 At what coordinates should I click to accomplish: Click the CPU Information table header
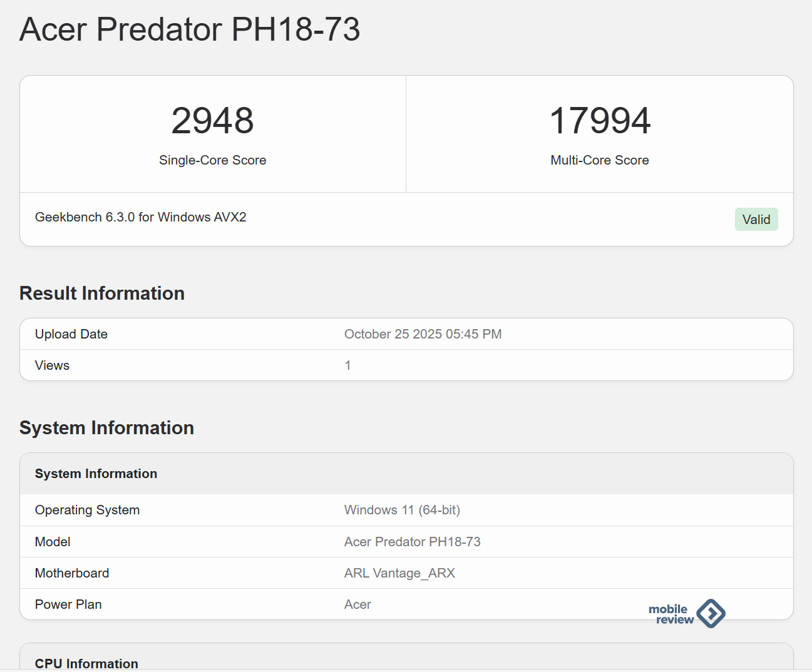[86, 663]
